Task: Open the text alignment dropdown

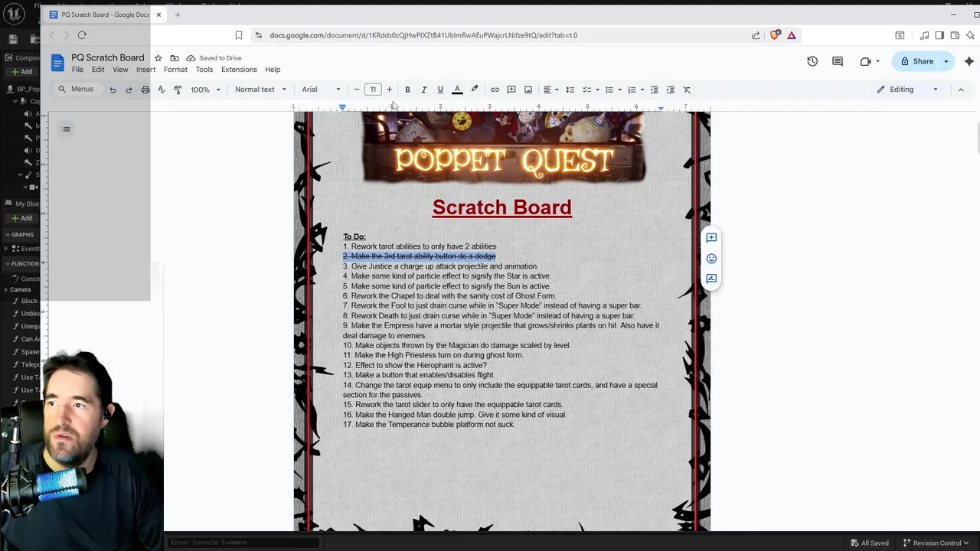Action: [550, 90]
